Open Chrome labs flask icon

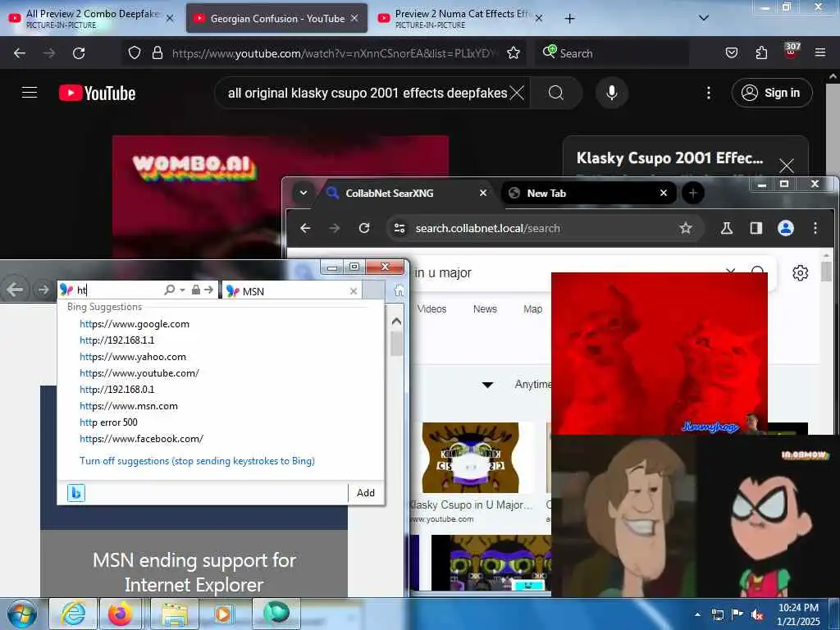tap(727, 228)
